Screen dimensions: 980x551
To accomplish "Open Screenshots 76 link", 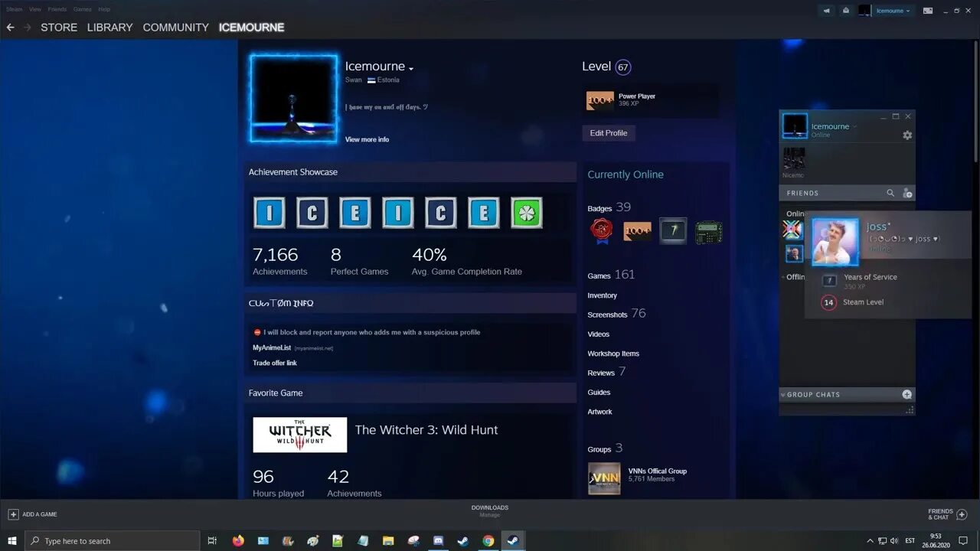I will click(x=616, y=314).
